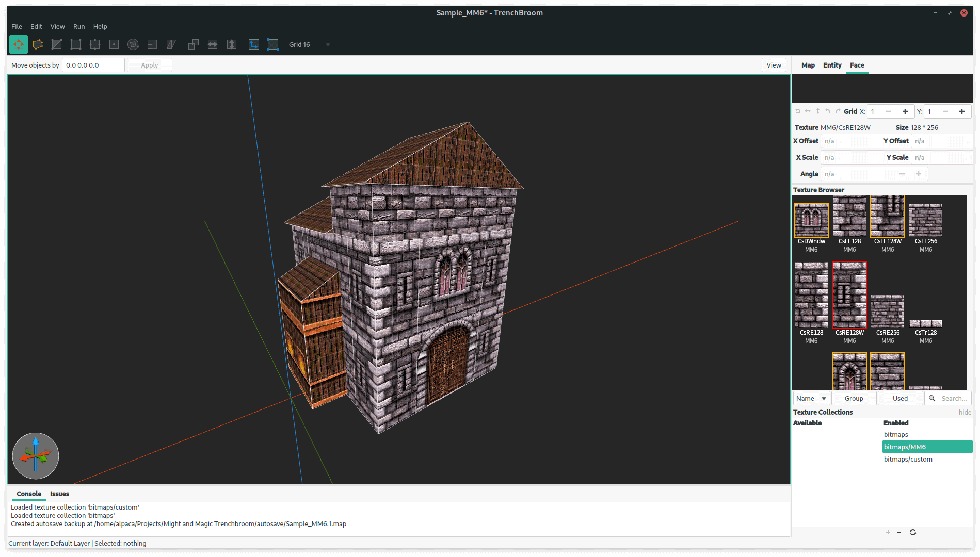The width and height of the screenshot is (980, 557).
Task: Switch to the Issues tab
Action: click(x=59, y=494)
